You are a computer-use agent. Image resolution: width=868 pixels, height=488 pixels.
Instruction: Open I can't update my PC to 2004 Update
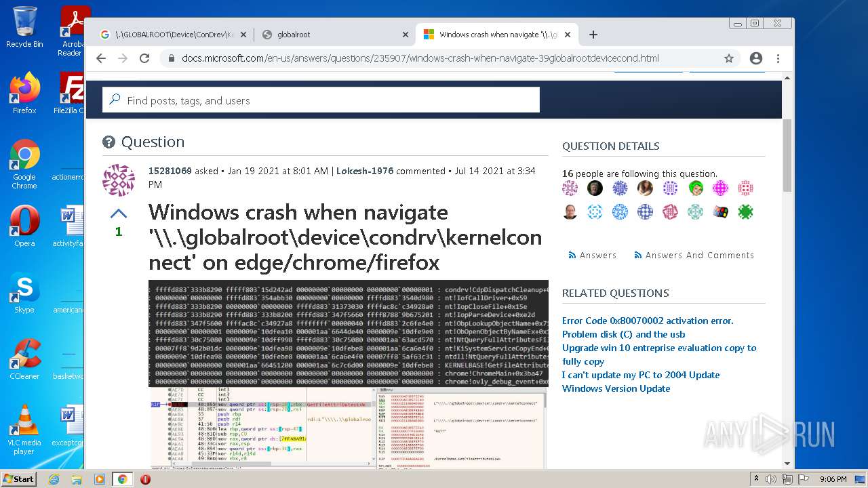pyautogui.click(x=641, y=375)
